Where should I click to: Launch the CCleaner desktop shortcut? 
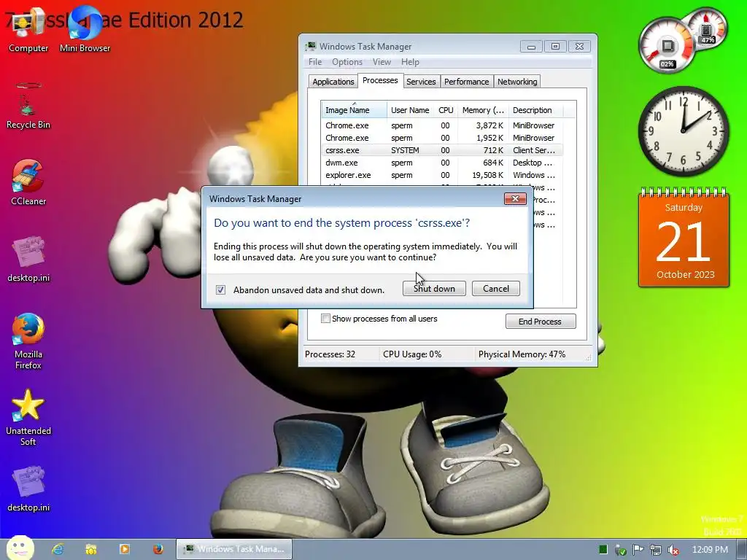28,182
